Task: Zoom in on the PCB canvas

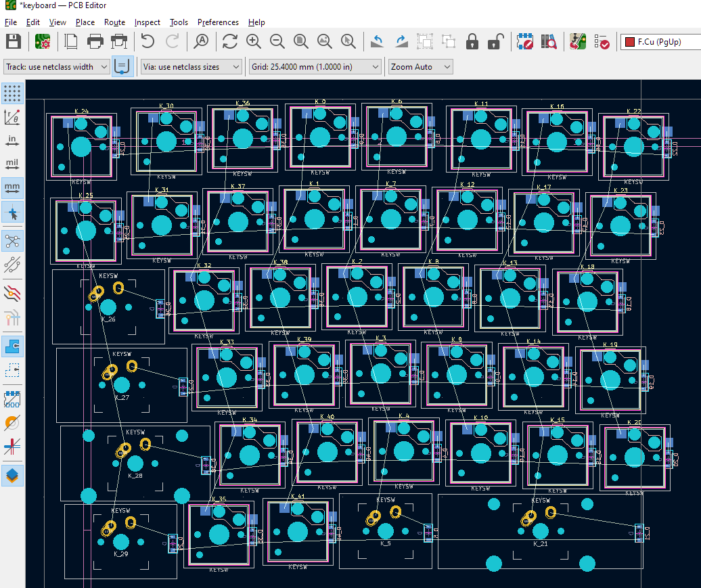Action: pyautogui.click(x=254, y=41)
